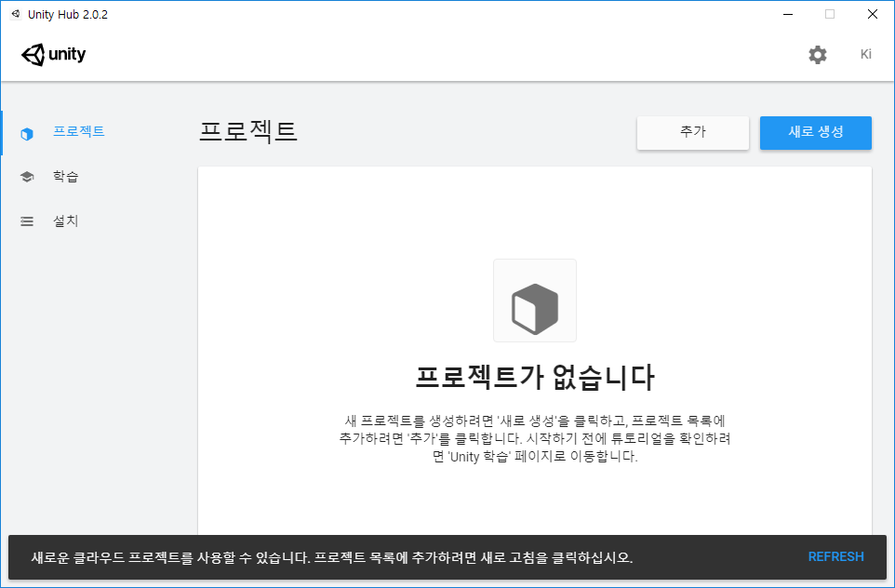Click the large cube placeholder image

[x=535, y=301]
